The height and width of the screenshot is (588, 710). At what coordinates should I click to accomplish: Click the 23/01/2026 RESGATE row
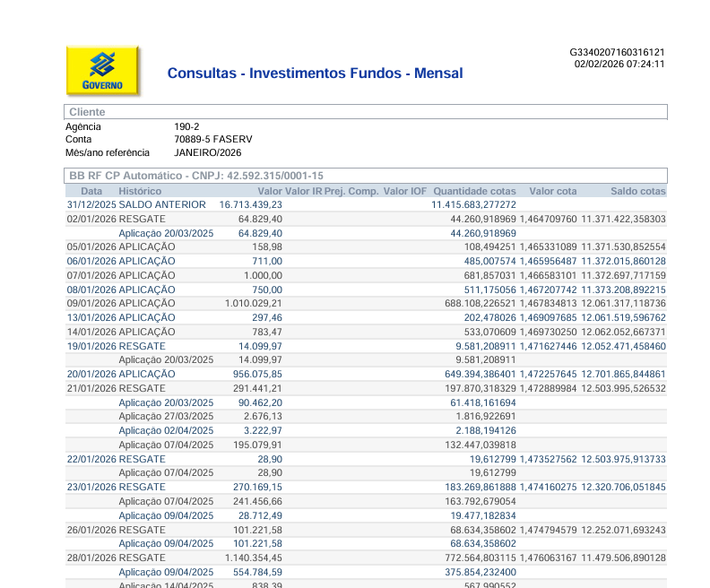click(366, 487)
